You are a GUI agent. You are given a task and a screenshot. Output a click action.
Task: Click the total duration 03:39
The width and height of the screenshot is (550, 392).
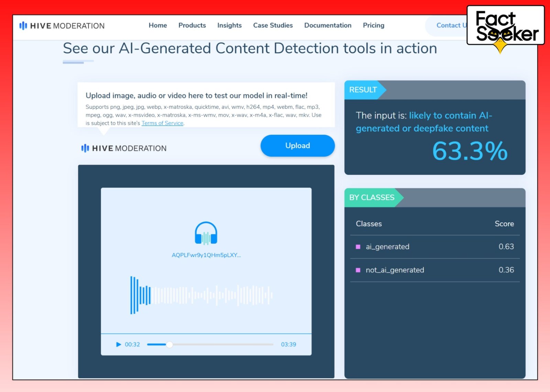288,344
